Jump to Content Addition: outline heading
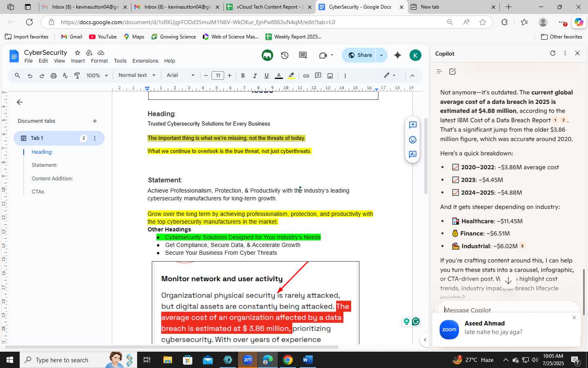 point(52,179)
